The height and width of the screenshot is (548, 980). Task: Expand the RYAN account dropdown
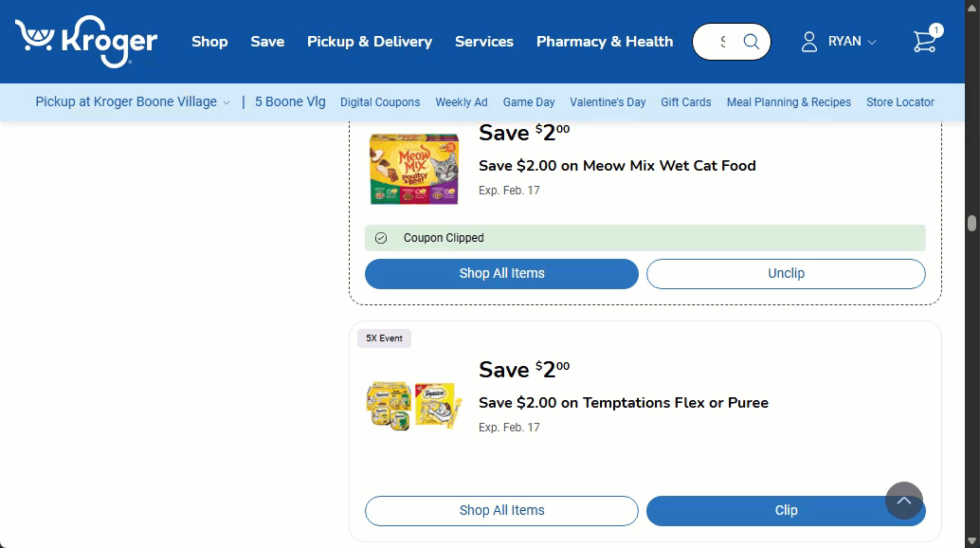coord(852,42)
